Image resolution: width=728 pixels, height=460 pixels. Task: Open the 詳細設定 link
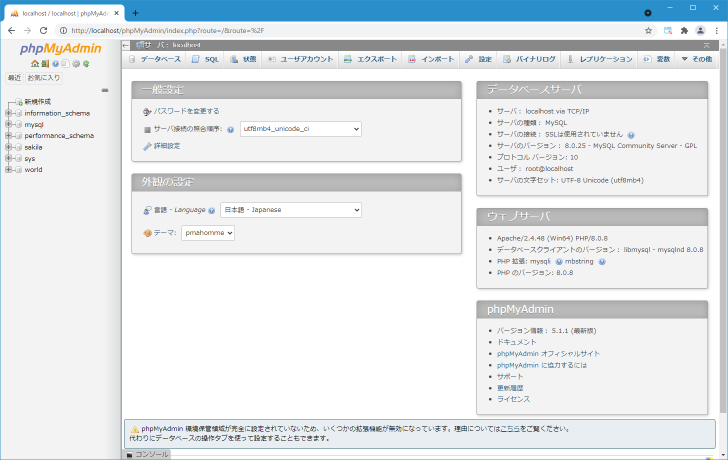[167, 146]
